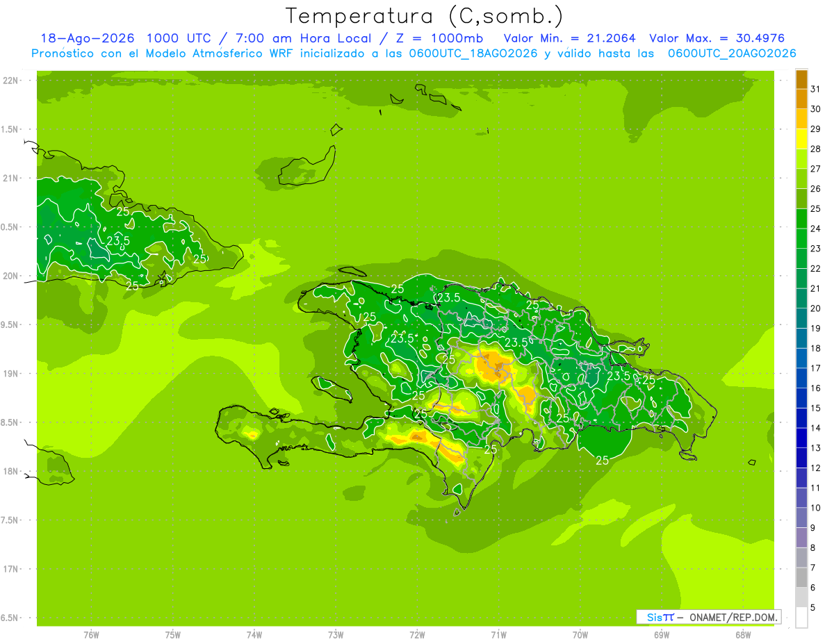Click the 23.5 contour label over Cuba
This screenshot has width=834, height=644.
pos(118,240)
